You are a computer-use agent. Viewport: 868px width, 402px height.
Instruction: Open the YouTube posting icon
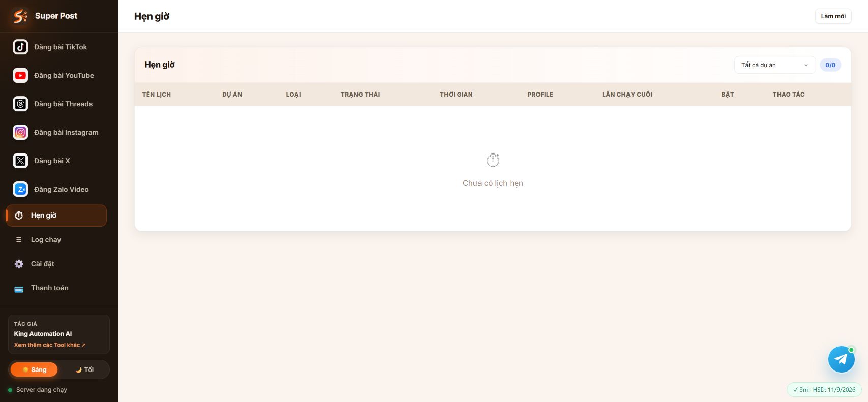pos(20,75)
